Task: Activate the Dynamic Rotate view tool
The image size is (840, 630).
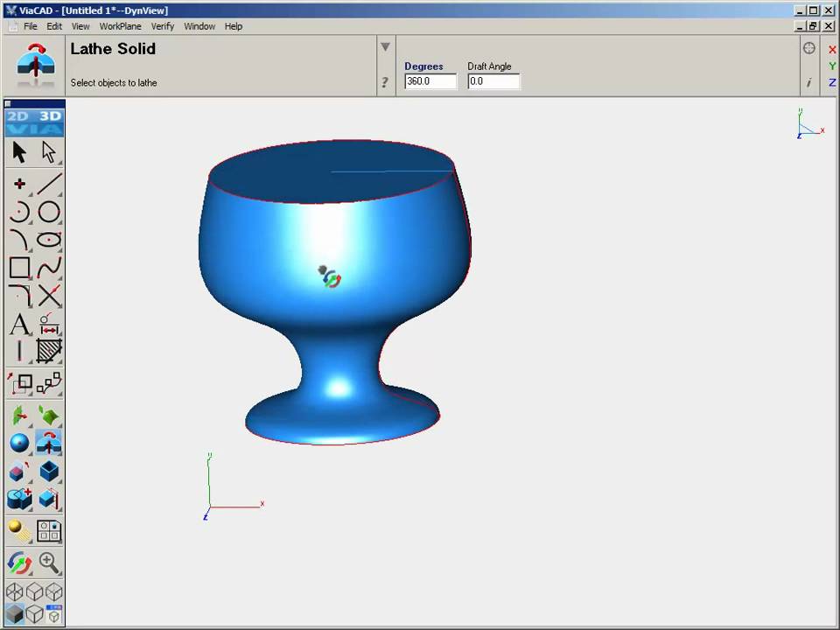Action: point(20,563)
